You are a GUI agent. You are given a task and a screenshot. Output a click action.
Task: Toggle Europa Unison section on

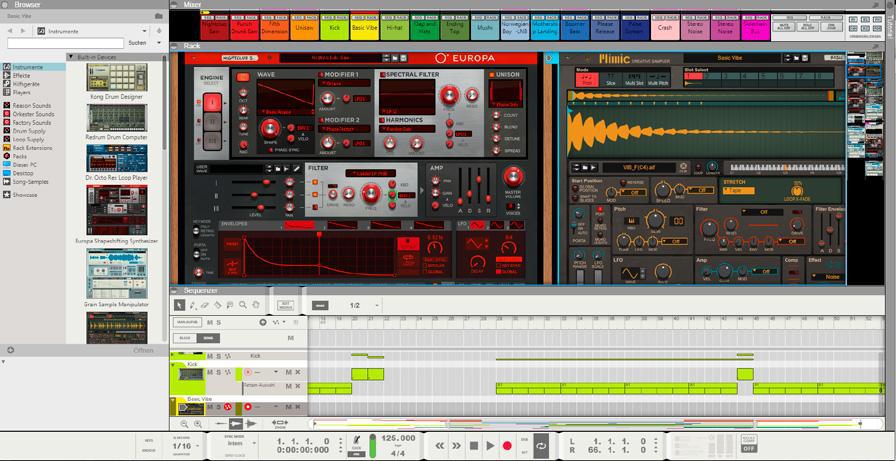pyautogui.click(x=491, y=74)
